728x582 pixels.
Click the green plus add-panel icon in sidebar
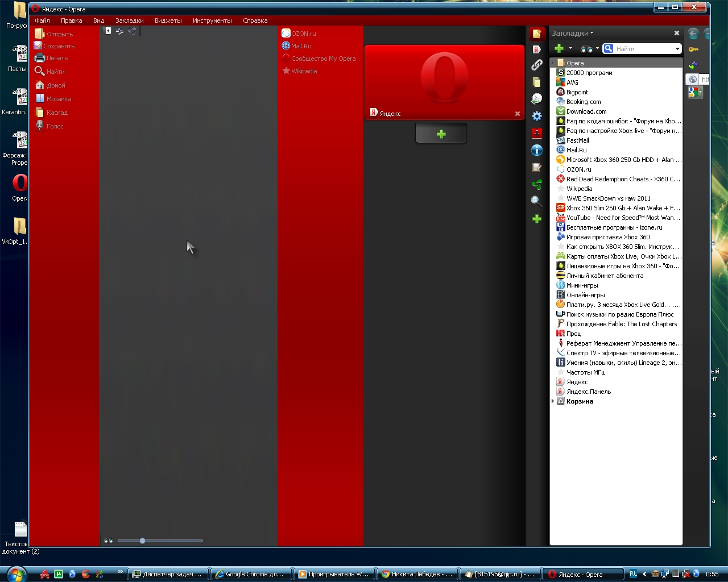pos(536,219)
